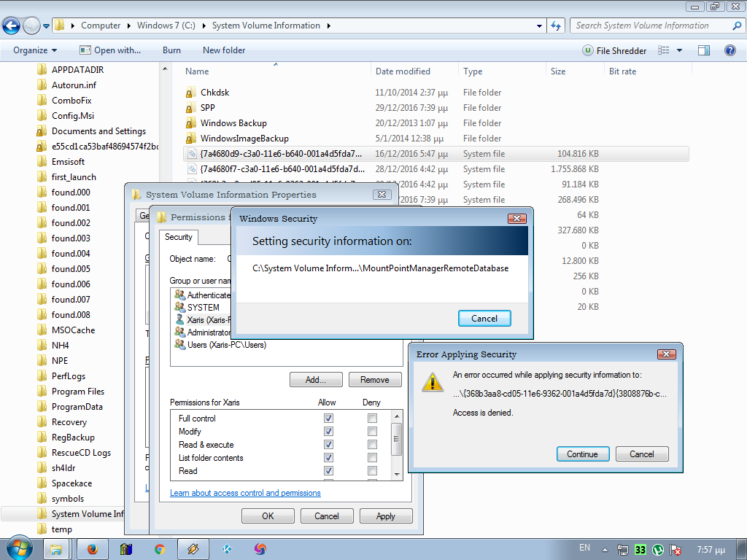The width and height of the screenshot is (747, 560).
Task: Select the {7a4680f7-c3a0 system file icon
Action: tap(192, 169)
